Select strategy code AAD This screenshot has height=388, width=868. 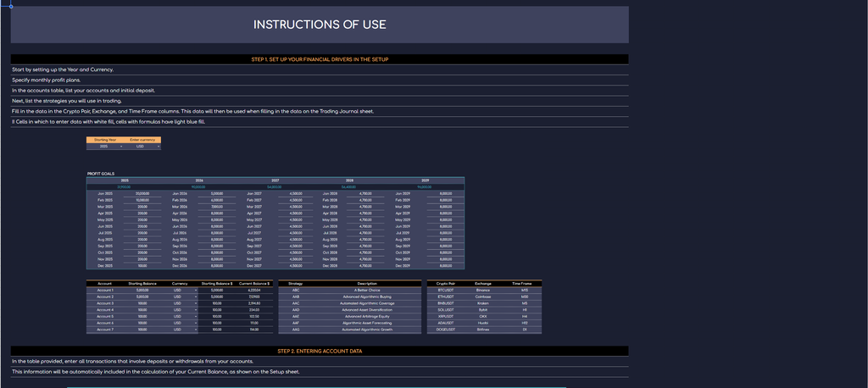(296, 310)
